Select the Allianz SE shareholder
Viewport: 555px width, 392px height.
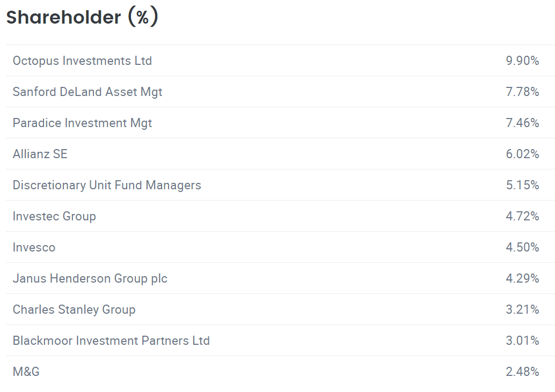(40, 154)
